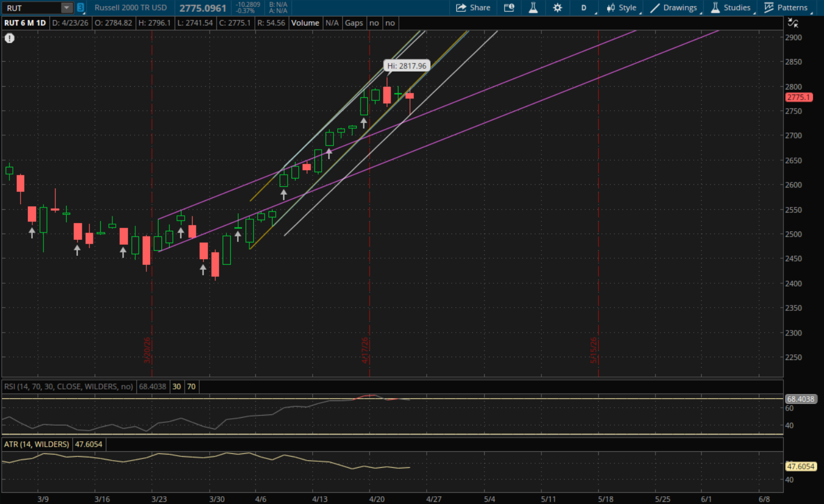
Task: Open the flask icon beside settings gear
Action: tap(533, 8)
